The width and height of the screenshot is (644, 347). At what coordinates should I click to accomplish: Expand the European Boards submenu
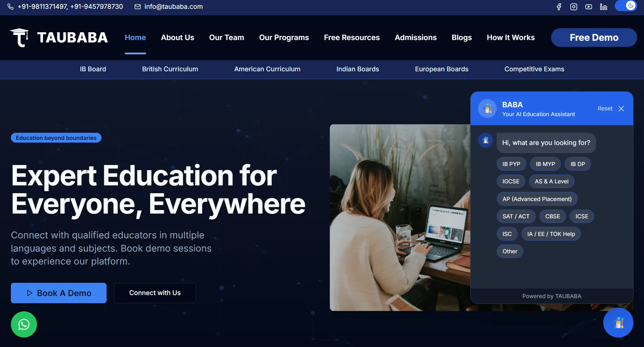[x=442, y=69]
